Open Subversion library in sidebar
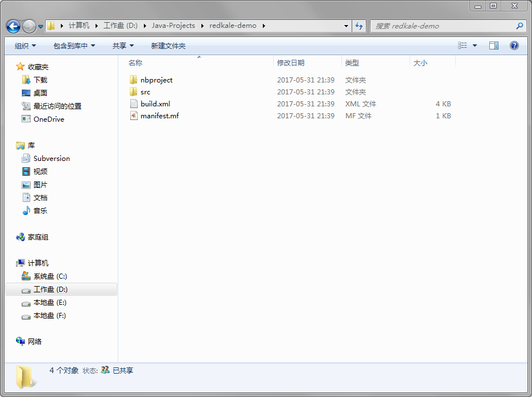 [x=51, y=159]
